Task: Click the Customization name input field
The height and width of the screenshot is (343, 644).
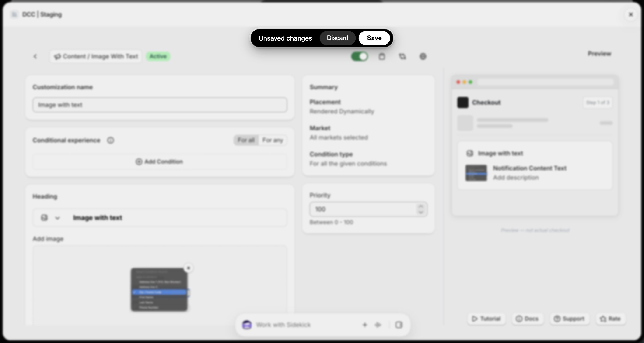Action: point(160,105)
